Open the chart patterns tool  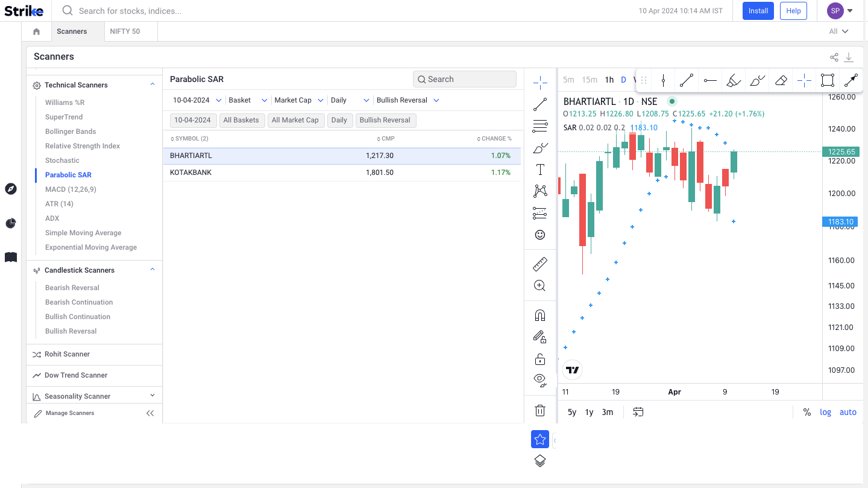[x=540, y=191]
